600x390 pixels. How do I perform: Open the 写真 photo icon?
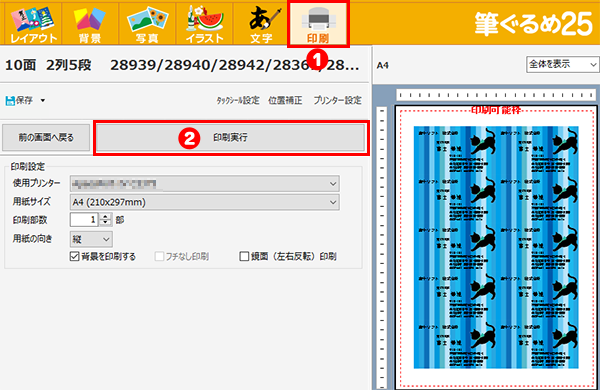pos(147,24)
